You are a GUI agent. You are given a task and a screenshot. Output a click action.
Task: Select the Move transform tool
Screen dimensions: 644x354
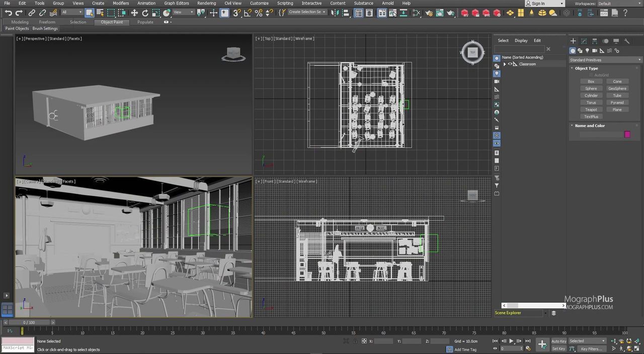point(134,13)
